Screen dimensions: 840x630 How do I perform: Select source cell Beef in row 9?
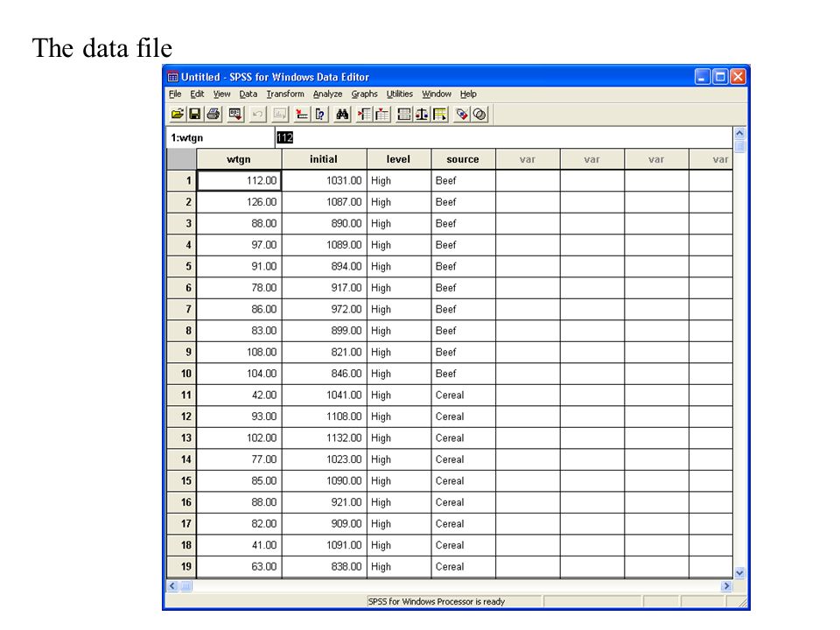point(464,352)
